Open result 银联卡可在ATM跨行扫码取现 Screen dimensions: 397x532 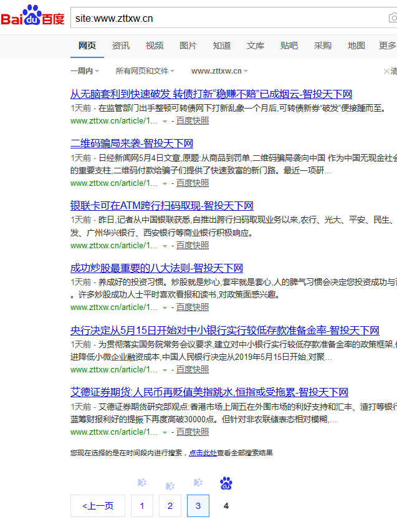click(x=161, y=206)
